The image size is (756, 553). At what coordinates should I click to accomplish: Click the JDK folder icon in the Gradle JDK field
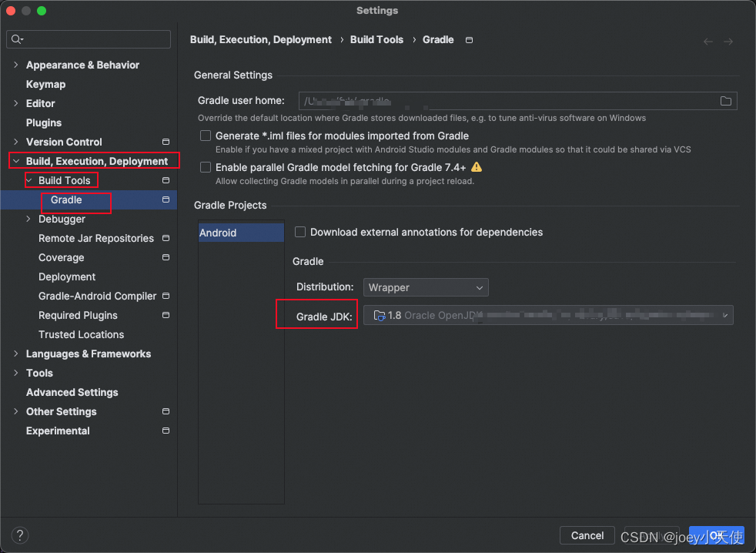pyautogui.click(x=379, y=316)
